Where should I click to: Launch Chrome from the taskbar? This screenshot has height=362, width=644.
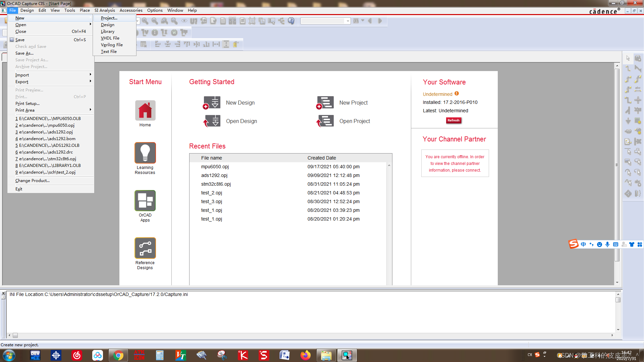click(x=118, y=355)
